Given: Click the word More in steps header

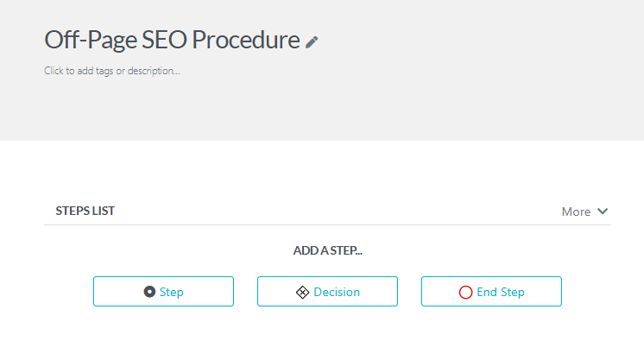Looking at the screenshot, I should pyautogui.click(x=576, y=212).
